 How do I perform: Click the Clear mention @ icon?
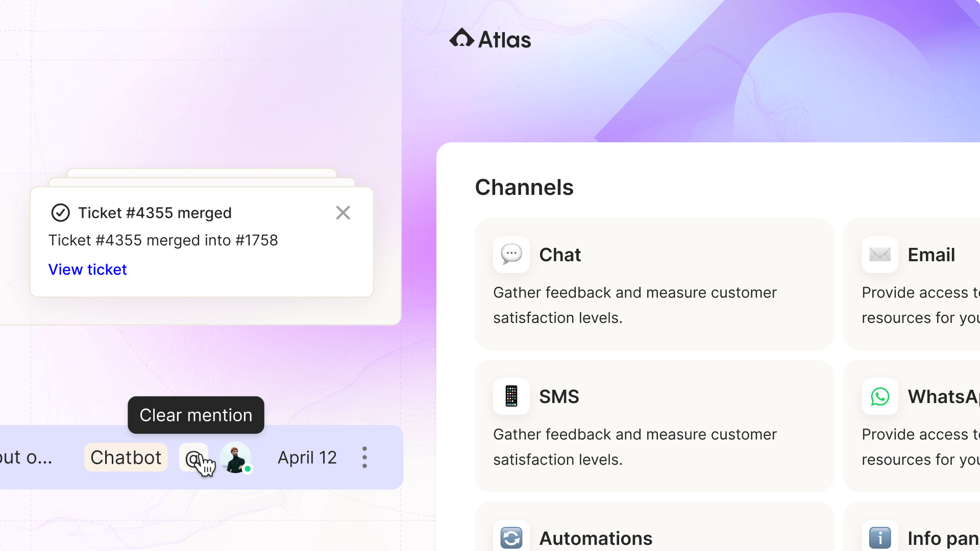[193, 458]
